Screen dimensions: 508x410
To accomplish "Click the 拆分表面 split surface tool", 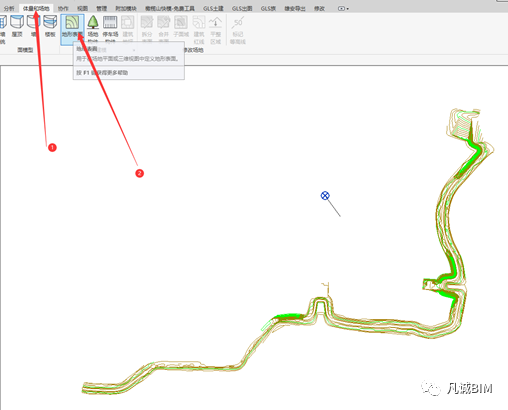I will coord(147,29).
